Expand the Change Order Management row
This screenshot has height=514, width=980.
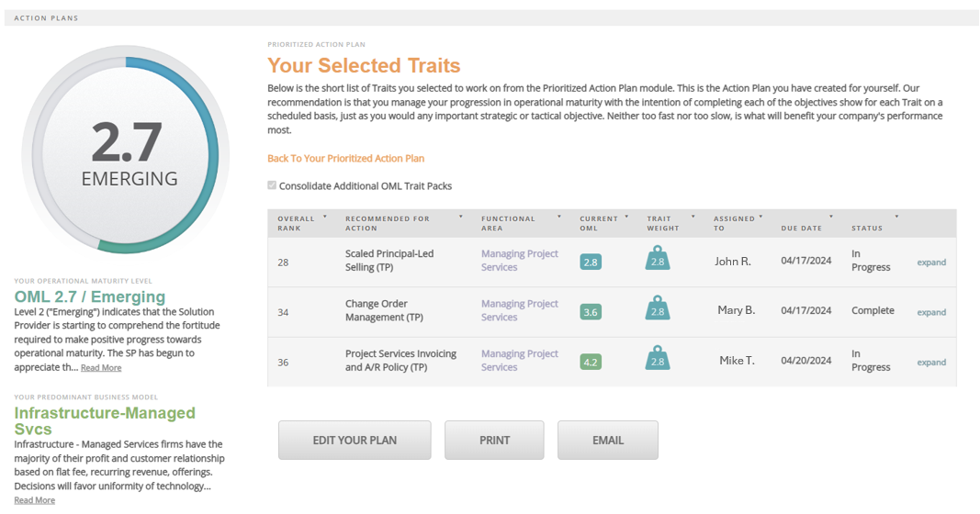(930, 312)
